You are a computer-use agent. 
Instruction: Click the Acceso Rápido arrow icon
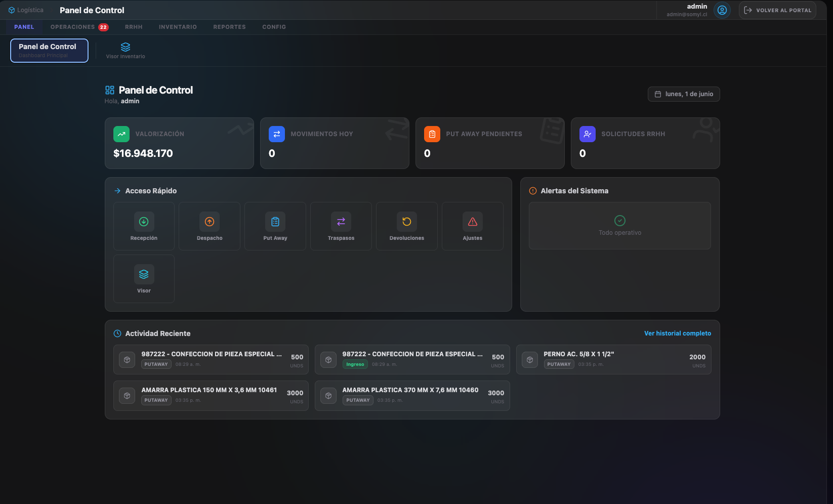click(x=117, y=191)
